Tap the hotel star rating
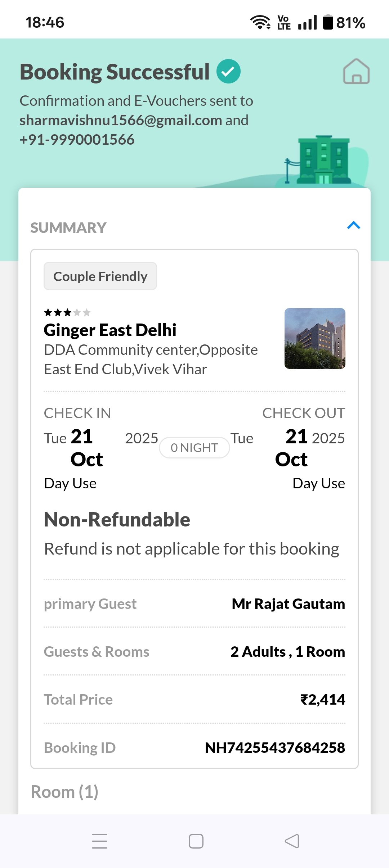The width and height of the screenshot is (389, 868). [x=67, y=312]
